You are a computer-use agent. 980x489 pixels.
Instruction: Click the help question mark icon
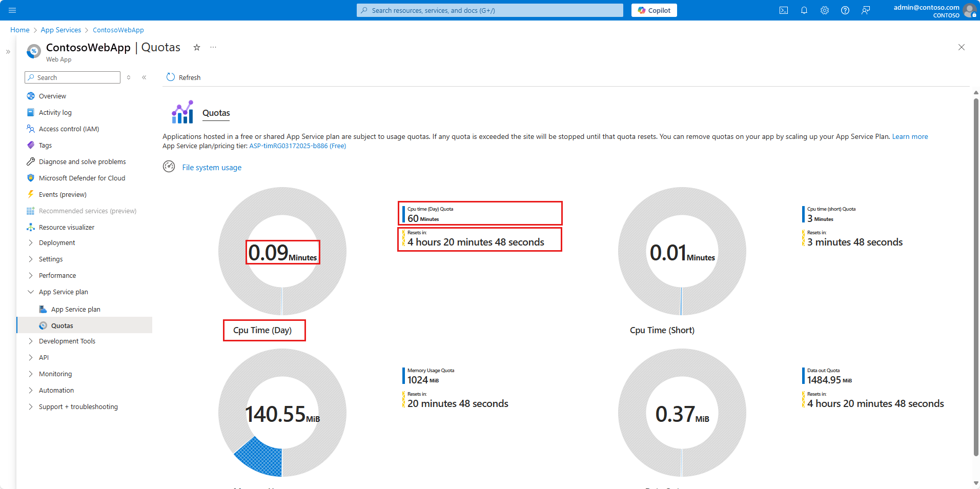845,10
